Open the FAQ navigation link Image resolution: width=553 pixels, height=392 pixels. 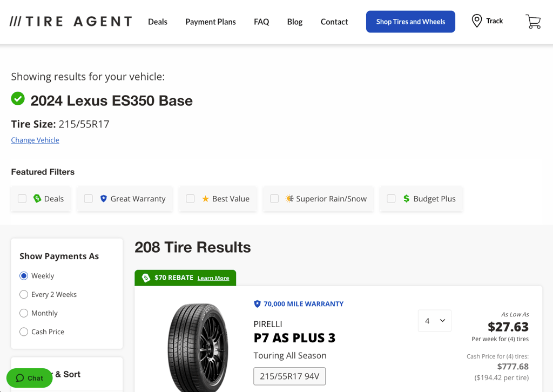(x=261, y=22)
